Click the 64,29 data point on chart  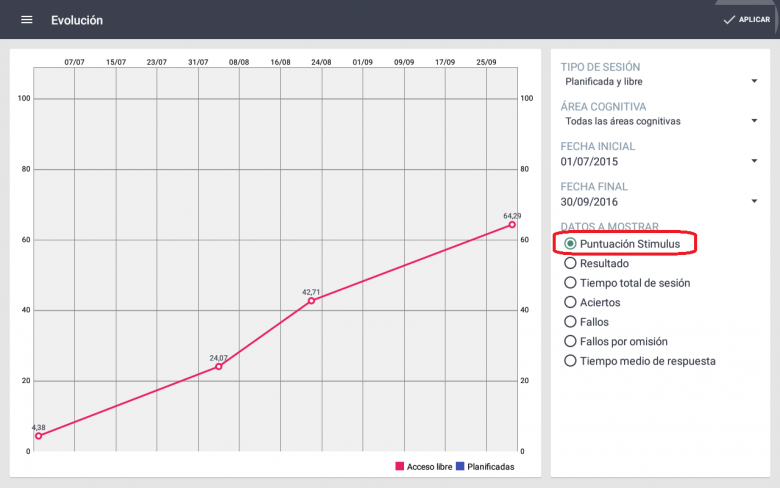(512, 224)
